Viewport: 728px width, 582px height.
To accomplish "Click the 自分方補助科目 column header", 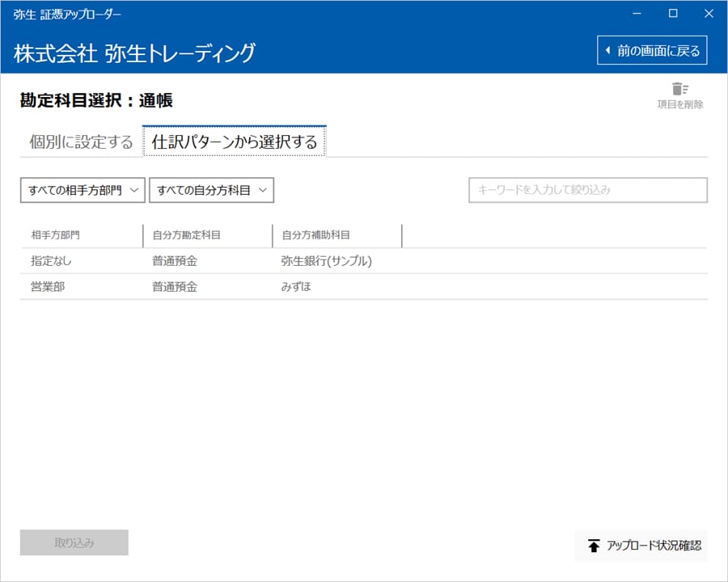I will (x=337, y=235).
